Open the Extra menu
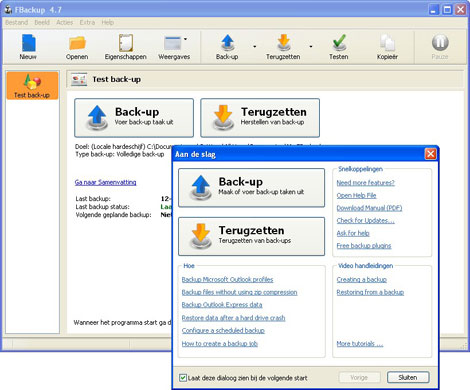This screenshot has width=470, height=390. (87, 23)
